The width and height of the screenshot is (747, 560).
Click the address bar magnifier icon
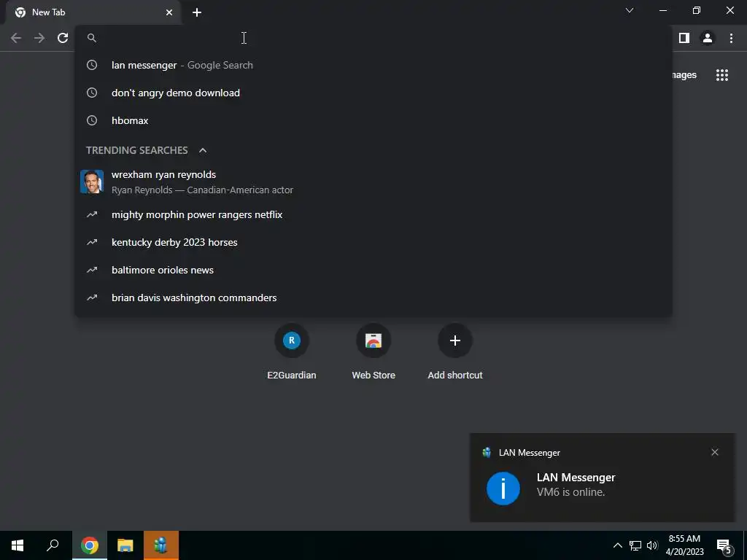92,38
